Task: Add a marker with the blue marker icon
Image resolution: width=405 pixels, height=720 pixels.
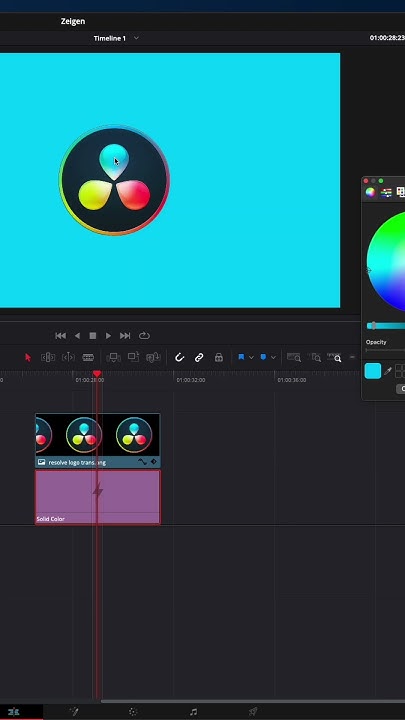Action: click(263, 357)
